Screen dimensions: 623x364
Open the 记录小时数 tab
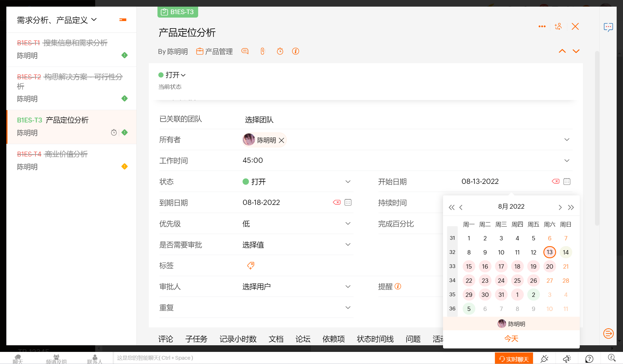click(238, 339)
